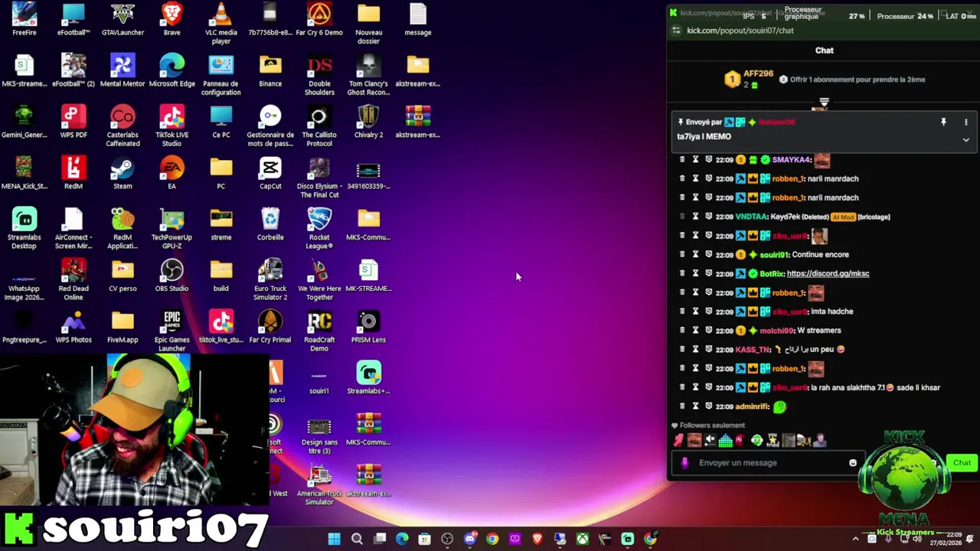Viewport: 980px width, 551px height.
Task: Select the CapCut desktop shortcut
Action: point(270,173)
